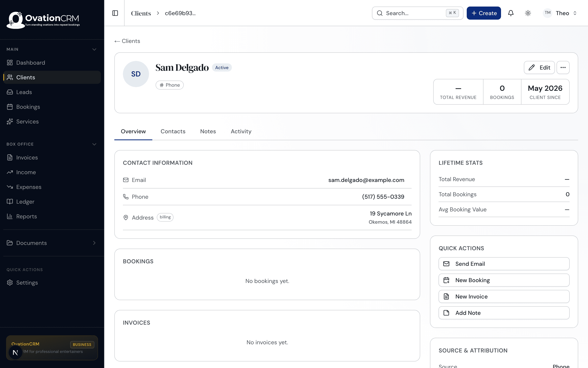588x368 pixels.
Task: Create a New Booking quick action
Action: [504, 280]
